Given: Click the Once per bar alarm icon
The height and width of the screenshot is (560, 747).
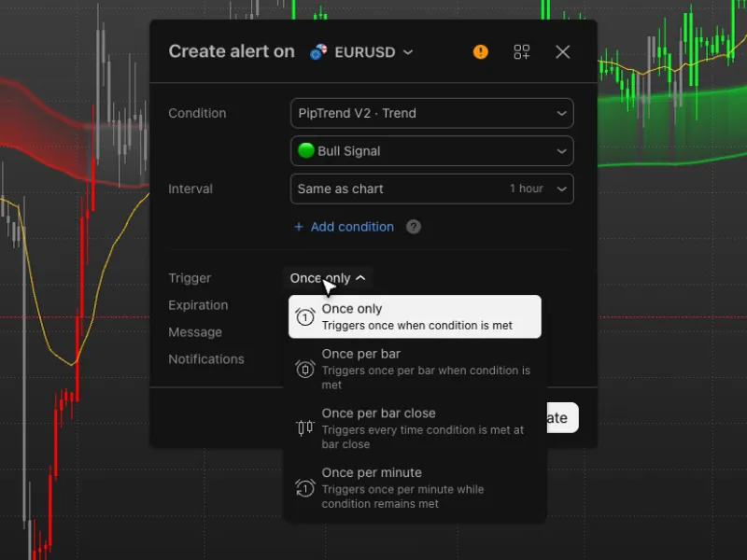Looking at the screenshot, I should pos(305,369).
